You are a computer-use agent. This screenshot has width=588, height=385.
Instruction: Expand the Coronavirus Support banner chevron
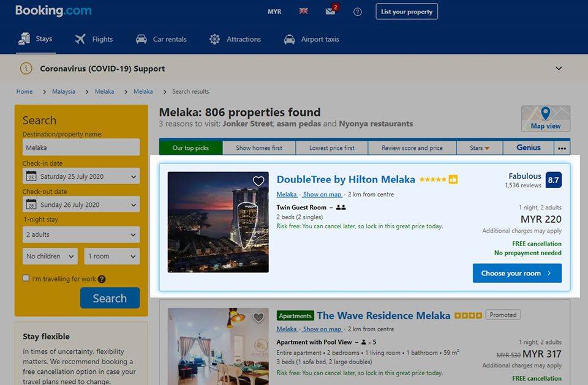pos(559,68)
